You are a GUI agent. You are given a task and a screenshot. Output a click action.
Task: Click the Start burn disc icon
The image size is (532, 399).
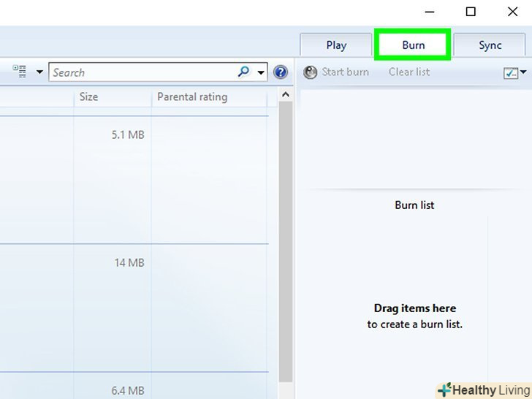(x=310, y=72)
